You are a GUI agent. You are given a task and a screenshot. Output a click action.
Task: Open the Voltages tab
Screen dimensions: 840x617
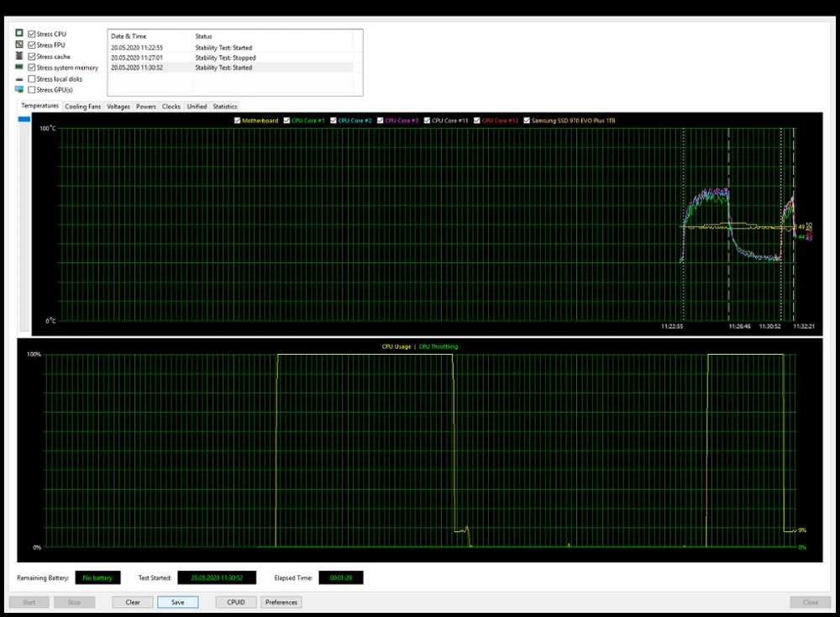[118, 107]
